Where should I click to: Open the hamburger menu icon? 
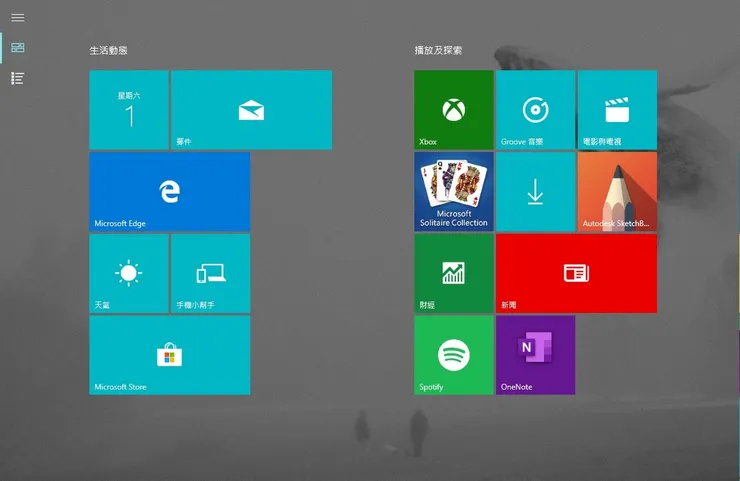pyautogui.click(x=17, y=18)
